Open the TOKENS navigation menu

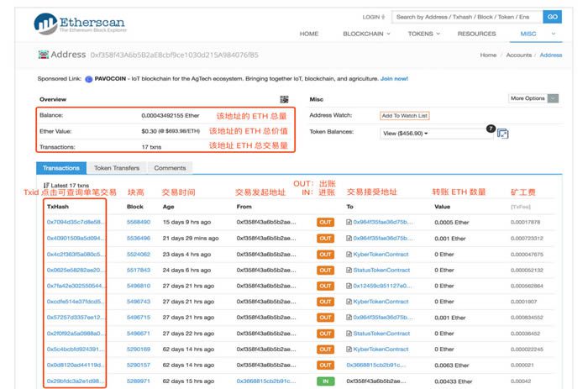[423, 34]
